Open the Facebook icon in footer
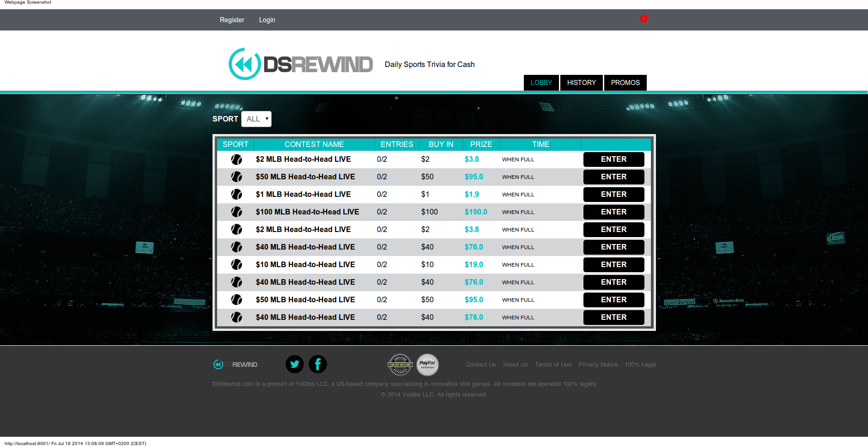Image resolution: width=868 pixels, height=446 pixels. pos(318,364)
